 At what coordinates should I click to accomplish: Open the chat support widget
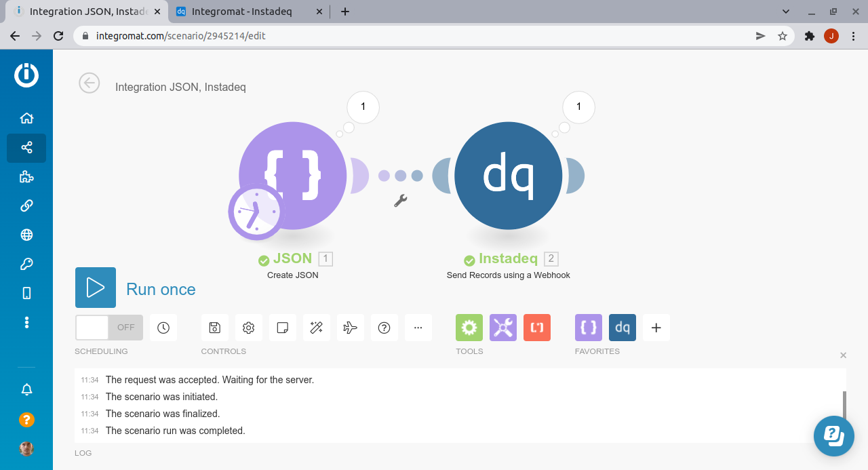coord(834,435)
